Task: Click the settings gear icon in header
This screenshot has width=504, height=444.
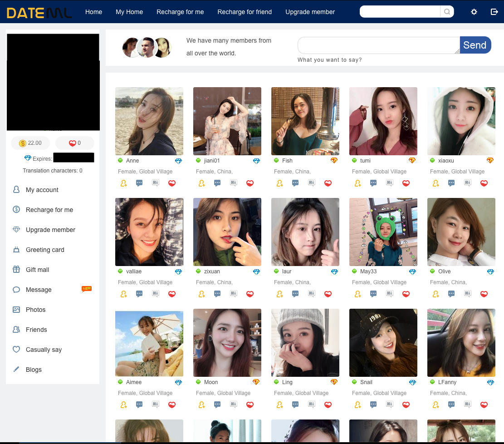Action: pos(474,12)
